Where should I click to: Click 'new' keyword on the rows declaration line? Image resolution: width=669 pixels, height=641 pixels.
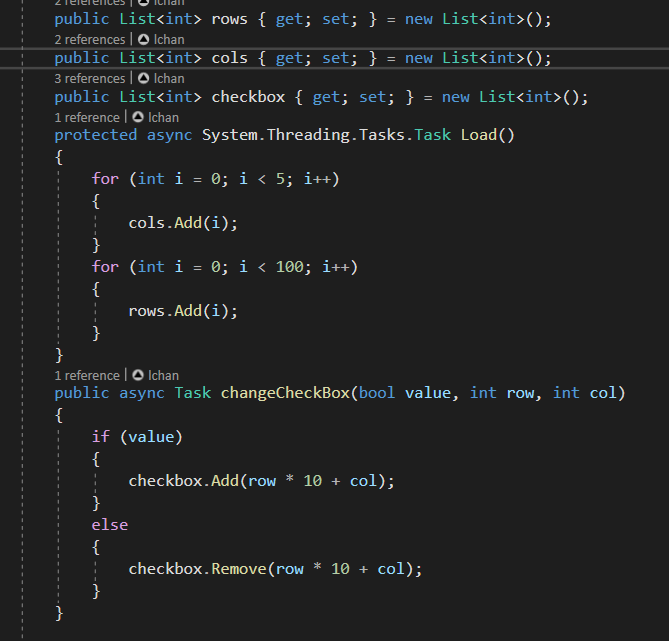pos(419,20)
